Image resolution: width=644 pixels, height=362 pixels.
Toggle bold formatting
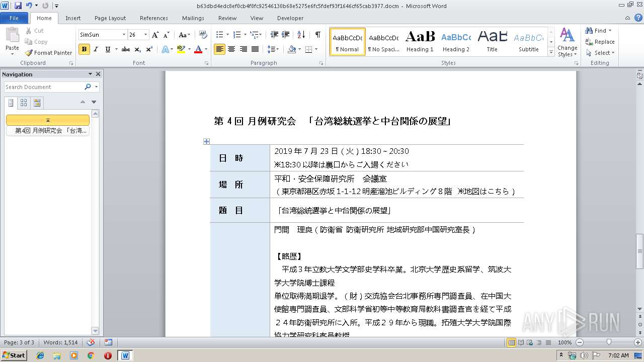[84, 49]
